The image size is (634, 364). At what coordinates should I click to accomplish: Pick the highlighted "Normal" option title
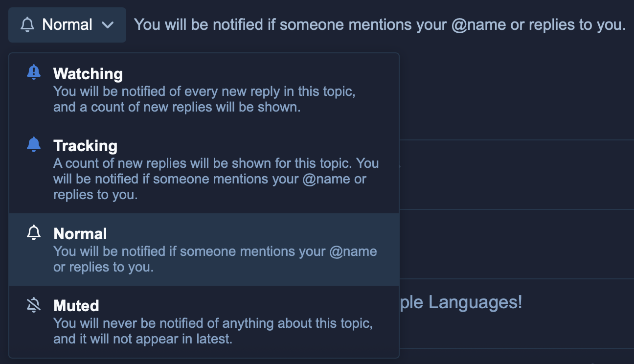pos(80,234)
